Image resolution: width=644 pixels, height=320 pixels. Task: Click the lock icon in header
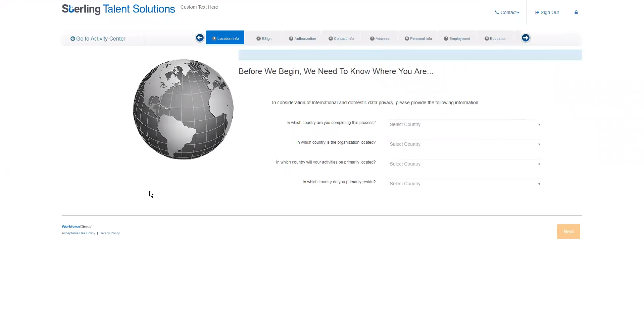(x=576, y=12)
